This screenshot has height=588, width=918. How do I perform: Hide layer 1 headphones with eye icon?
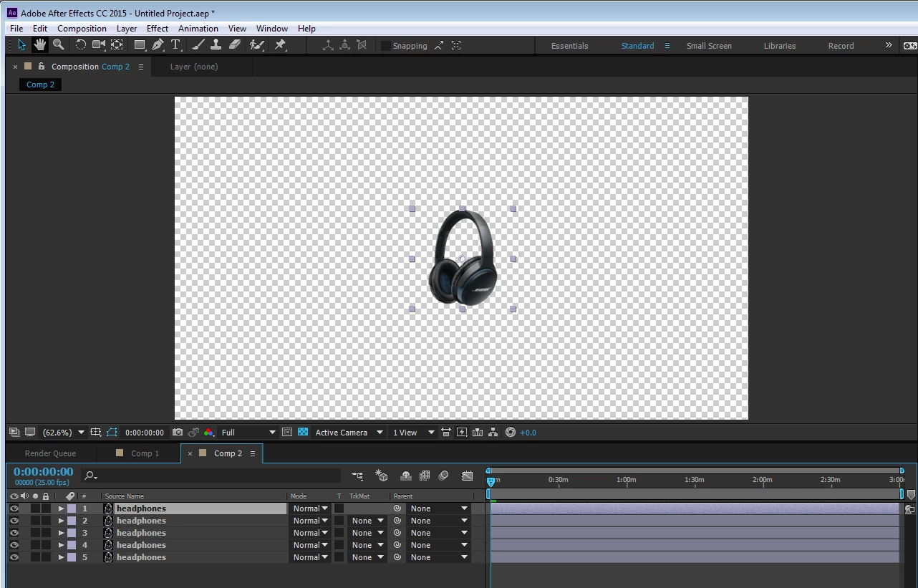coord(14,509)
